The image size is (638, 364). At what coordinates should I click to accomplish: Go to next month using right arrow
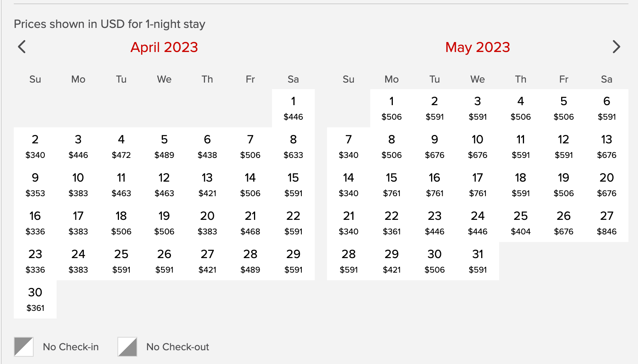click(616, 47)
